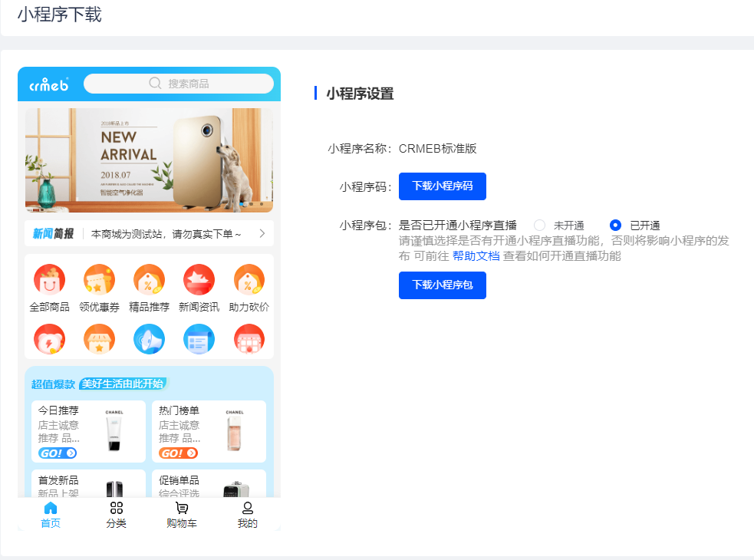Open the NEW ARRIVAL banner image
Screen dimensions: 754x560
tap(149, 160)
